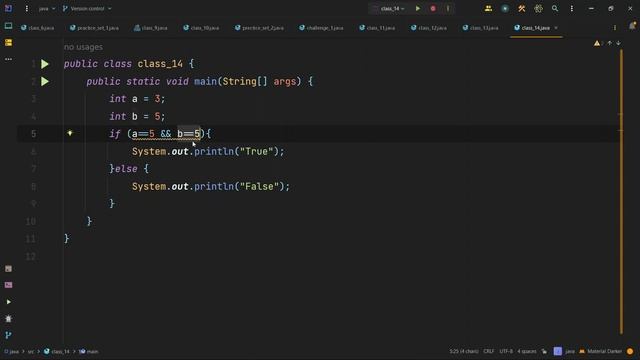The width and height of the screenshot is (640, 360).
Task: Switch to class_13.java tab
Action: click(x=480, y=28)
